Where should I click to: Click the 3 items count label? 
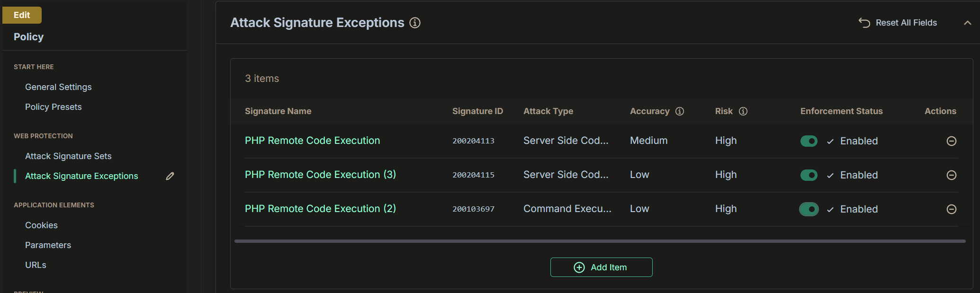pos(262,79)
